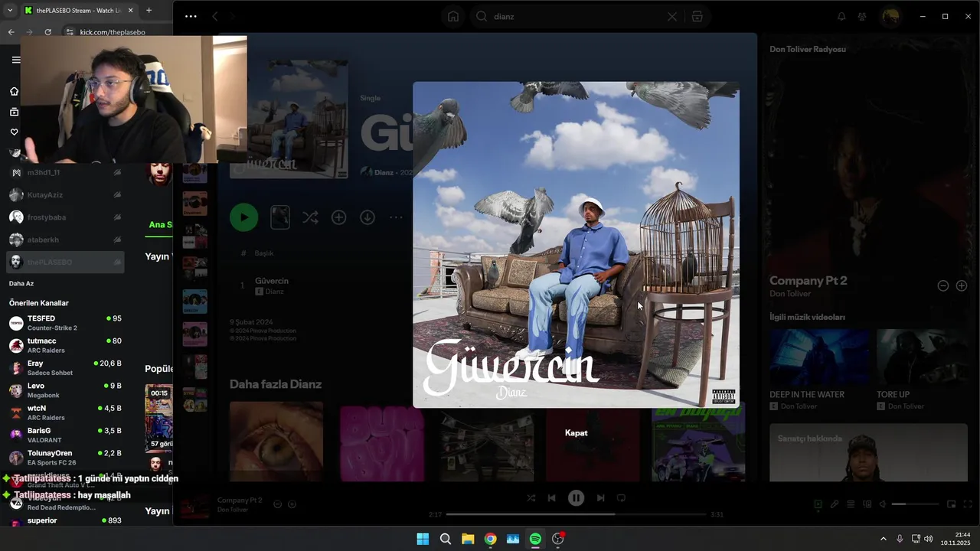Screen dimensions: 980x551
Task: Open Connect to a device icon
Action: [867, 504]
